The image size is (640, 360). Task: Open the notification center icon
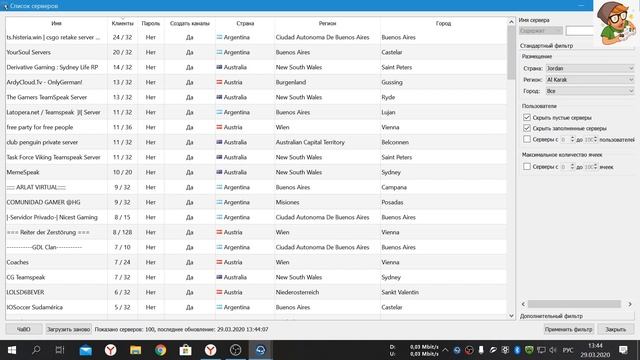pos(623,350)
